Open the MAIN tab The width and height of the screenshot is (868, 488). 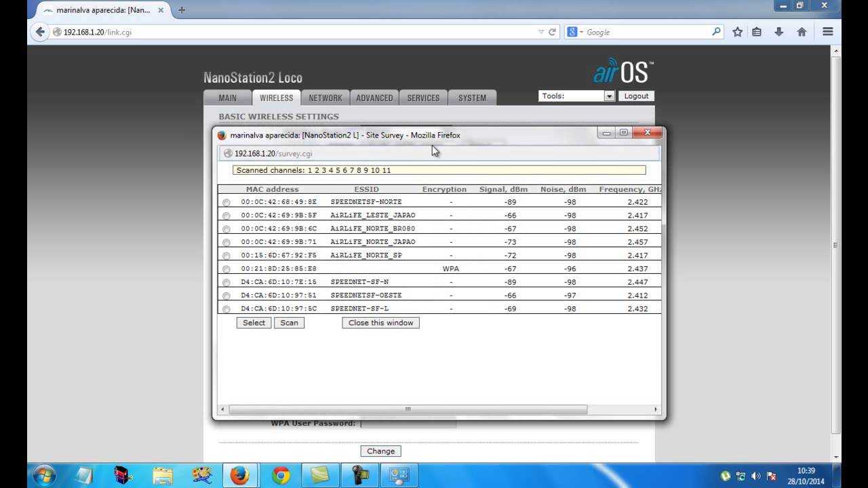click(227, 98)
